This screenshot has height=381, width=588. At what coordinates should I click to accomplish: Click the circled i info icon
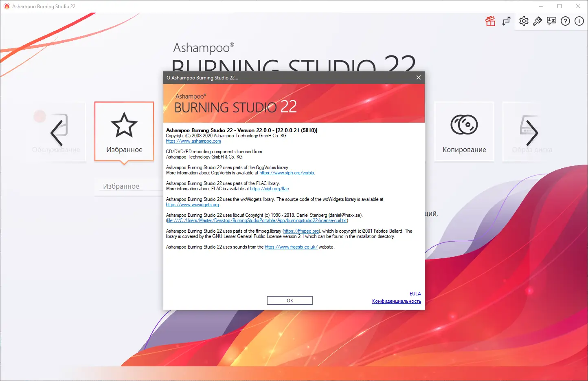579,21
